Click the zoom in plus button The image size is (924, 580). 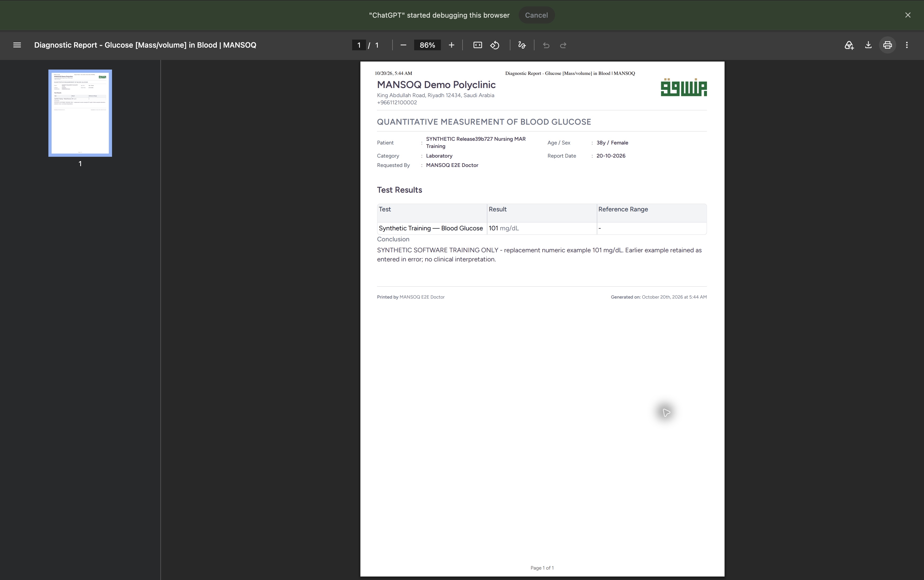452,45
